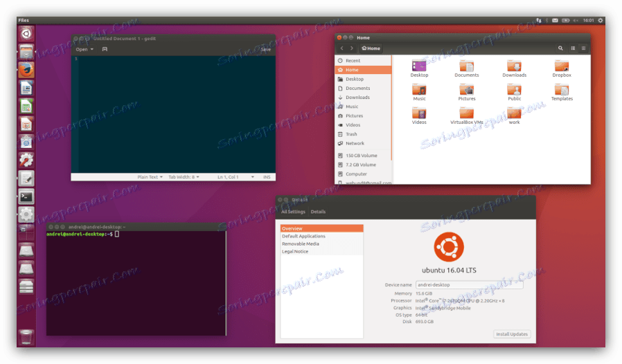Open the Documents folder icon

pos(467,69)
